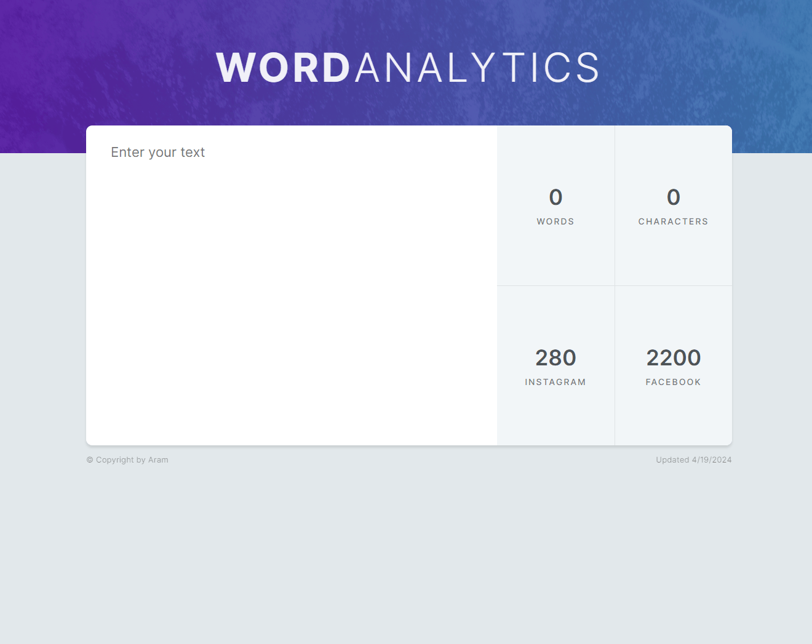
Task: Click the FACEBOOK label
Action: [x=673, y=382]
